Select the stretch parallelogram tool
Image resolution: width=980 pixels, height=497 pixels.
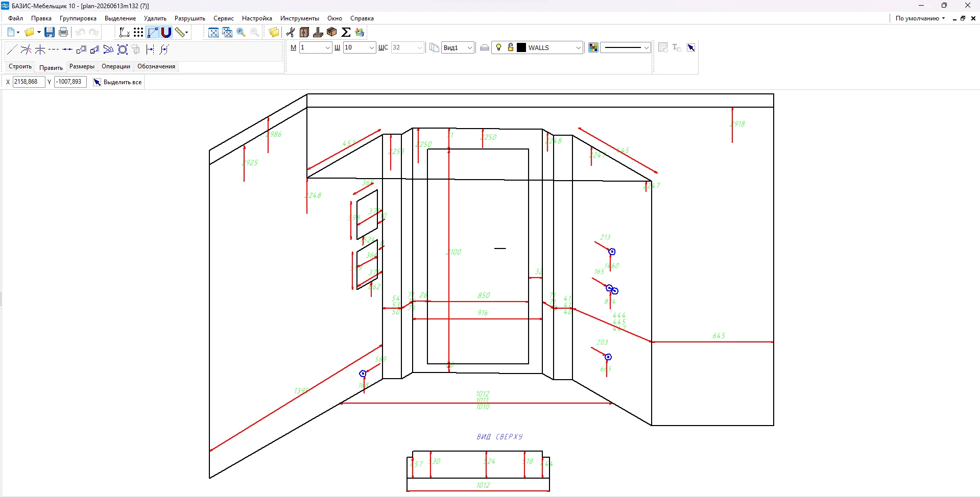(95, 49)
